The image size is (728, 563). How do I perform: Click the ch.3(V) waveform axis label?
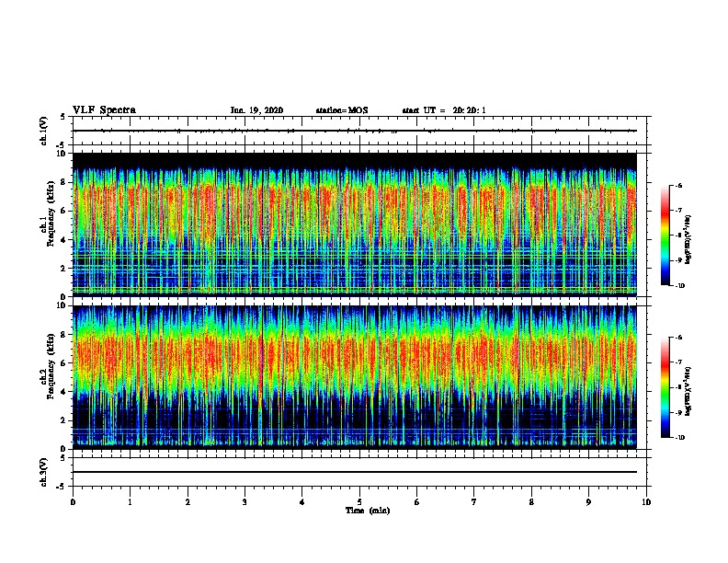(43, 472)
